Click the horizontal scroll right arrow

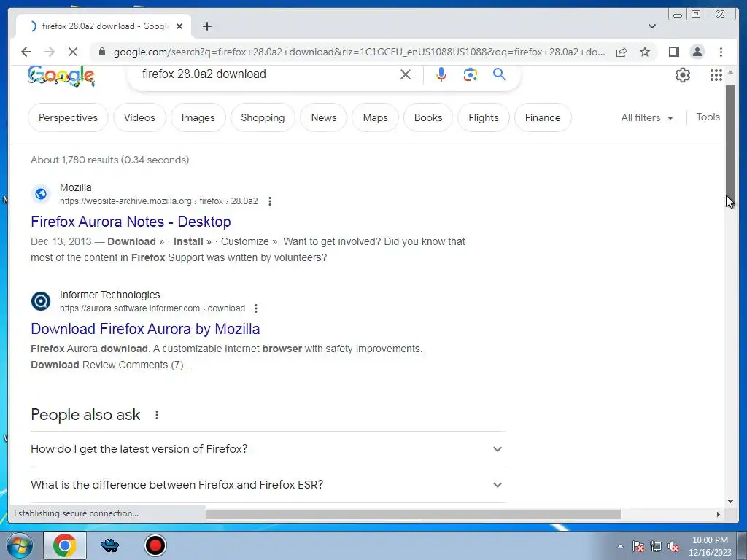point(719,514)
